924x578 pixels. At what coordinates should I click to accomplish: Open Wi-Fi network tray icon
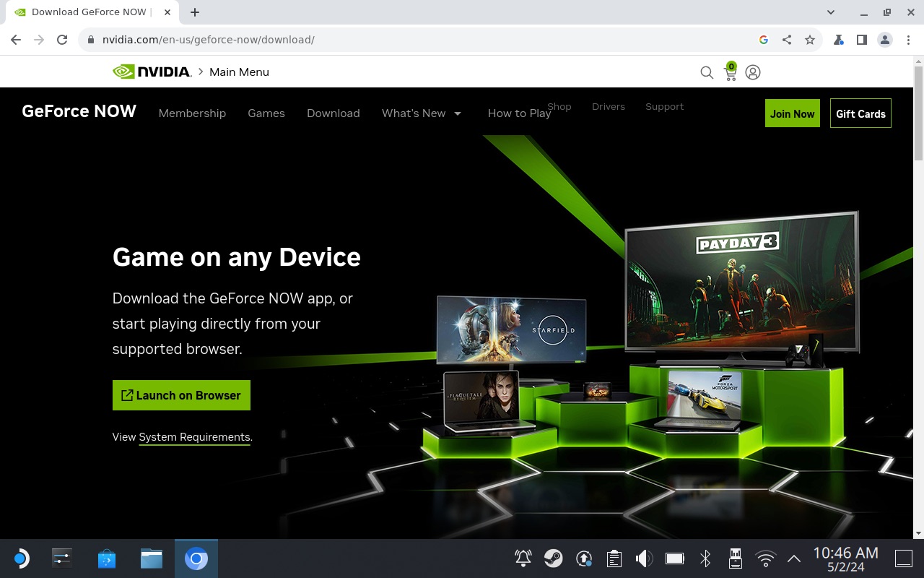point(765,558)
